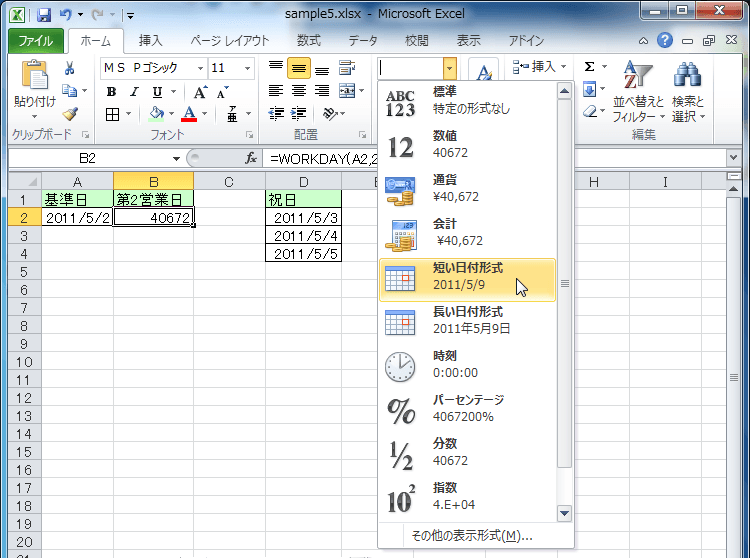The image size is (750, 558).
Task: Copy selection using copy icon
Action: tap(70, 90)
